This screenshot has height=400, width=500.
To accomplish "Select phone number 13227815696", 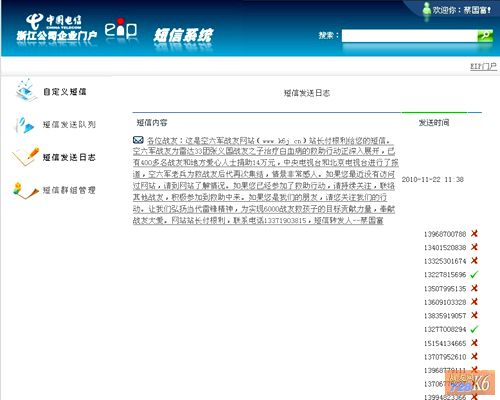I will click(x=445, y=275).
